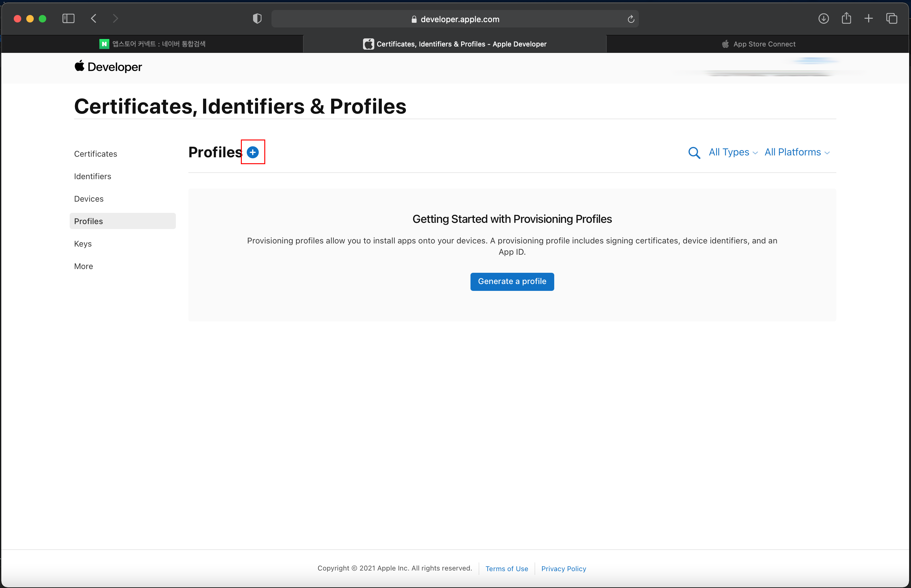Open a new tab with plus icon
911x588 pixels.
[868, 18]
